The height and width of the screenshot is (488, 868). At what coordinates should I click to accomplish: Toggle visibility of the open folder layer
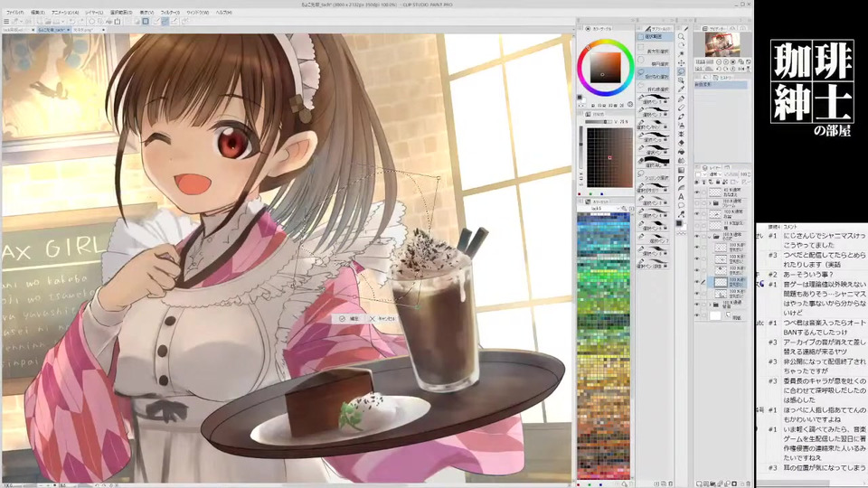696,236
